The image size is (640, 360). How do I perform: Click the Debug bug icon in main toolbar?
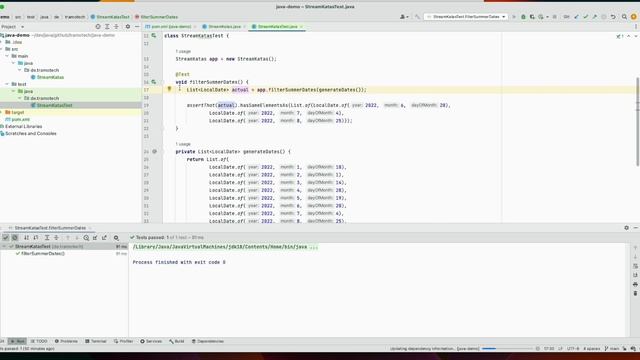[523, 17]
